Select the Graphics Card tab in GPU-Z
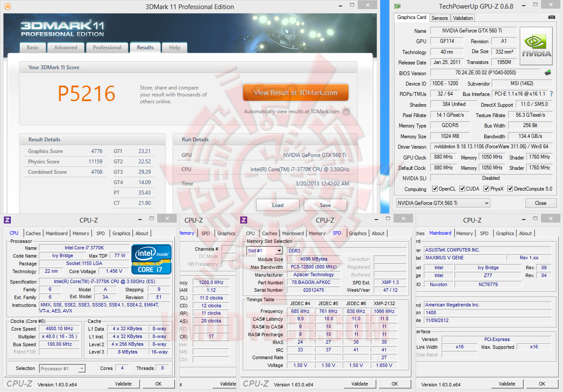 [412, 17]
